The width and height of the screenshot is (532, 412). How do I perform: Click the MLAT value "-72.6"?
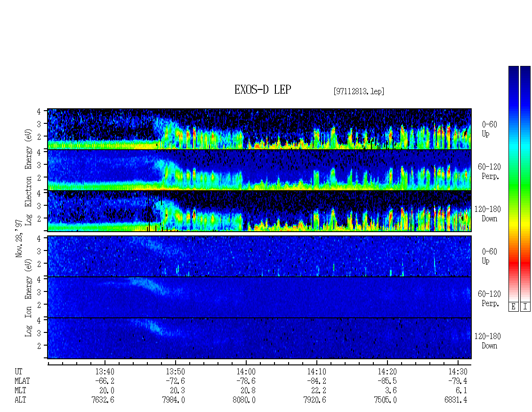(x=175, y=381)
